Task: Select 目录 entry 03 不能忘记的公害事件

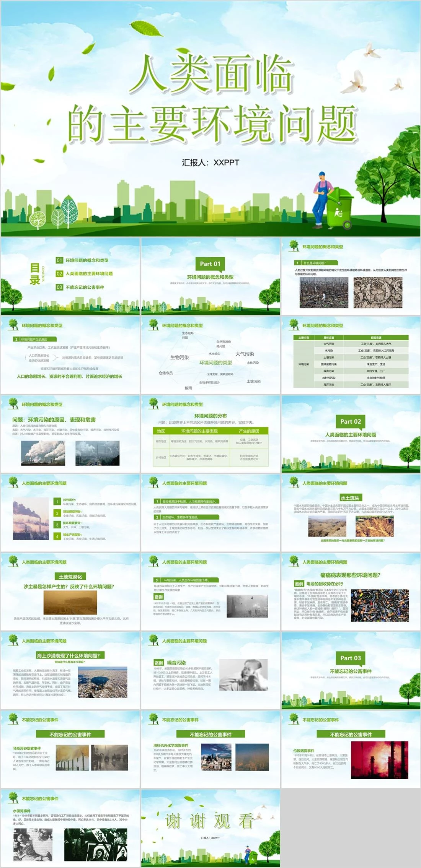Action: click(x=80, y=287)
